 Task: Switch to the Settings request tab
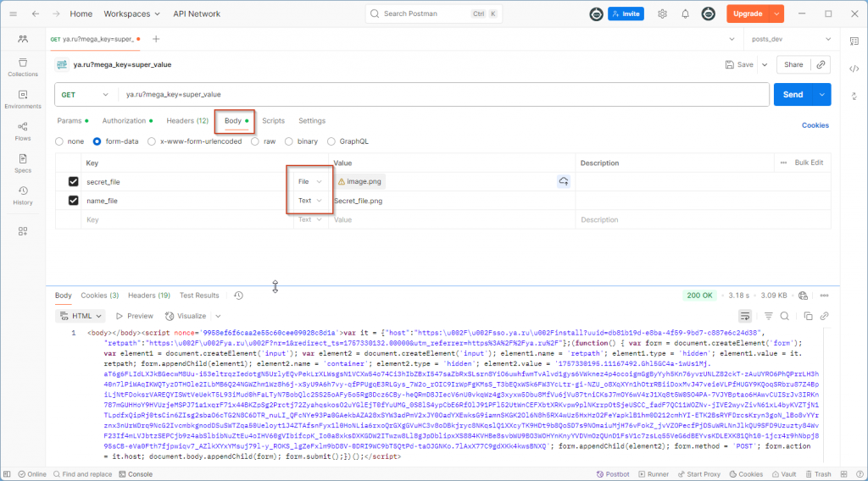pyautogui.click(x=312, y=120)
